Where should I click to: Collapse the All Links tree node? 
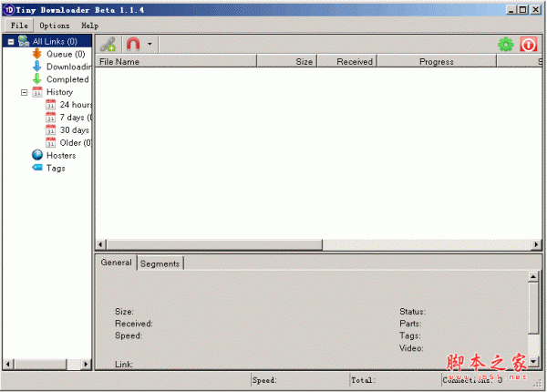[x=11, y=42]
